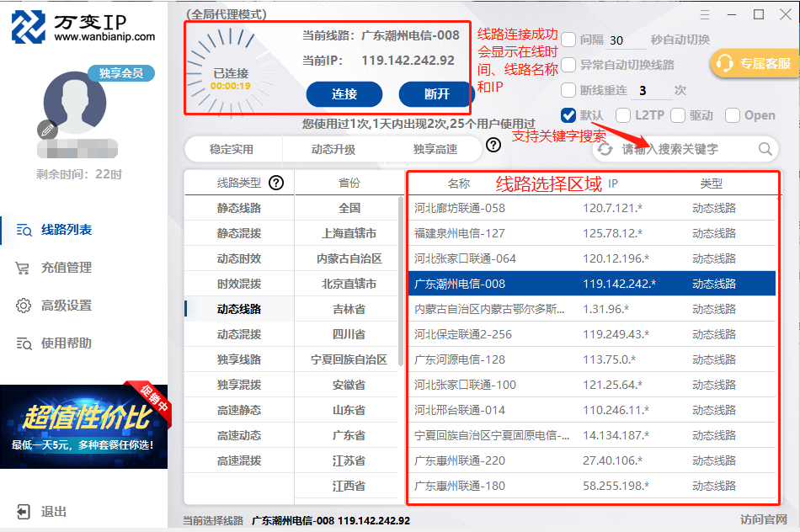Image resolution: width=800 pixels, height=532 pixels.
Task: Open the 访问官网 link
Action: [x=764, y=519]
